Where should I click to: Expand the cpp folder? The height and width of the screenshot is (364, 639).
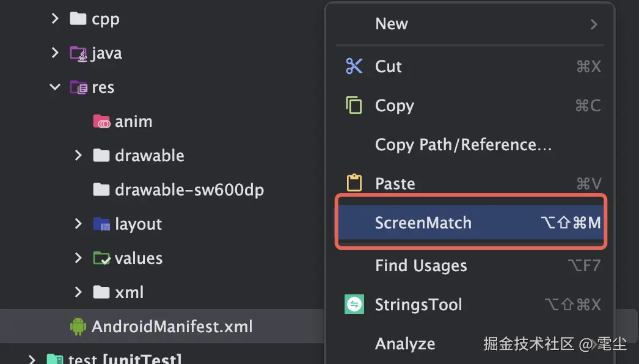(x=55, y=19)
